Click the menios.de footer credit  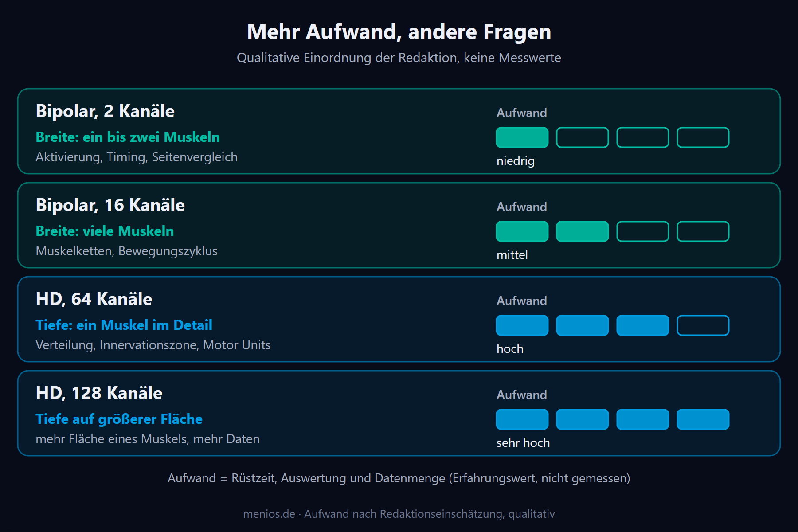[x=399, y=514]
